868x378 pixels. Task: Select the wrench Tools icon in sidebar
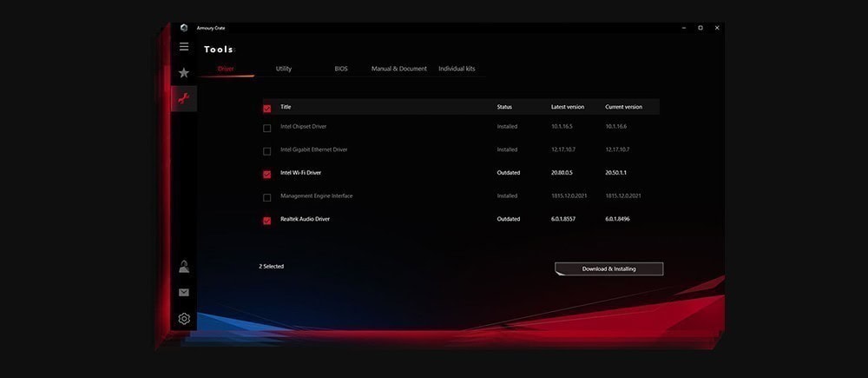183,99
